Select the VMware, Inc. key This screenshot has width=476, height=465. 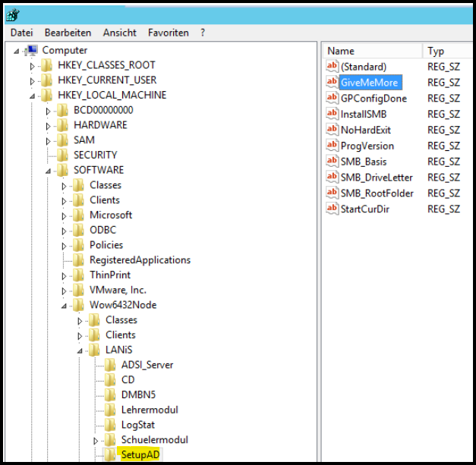pos(118,290)
